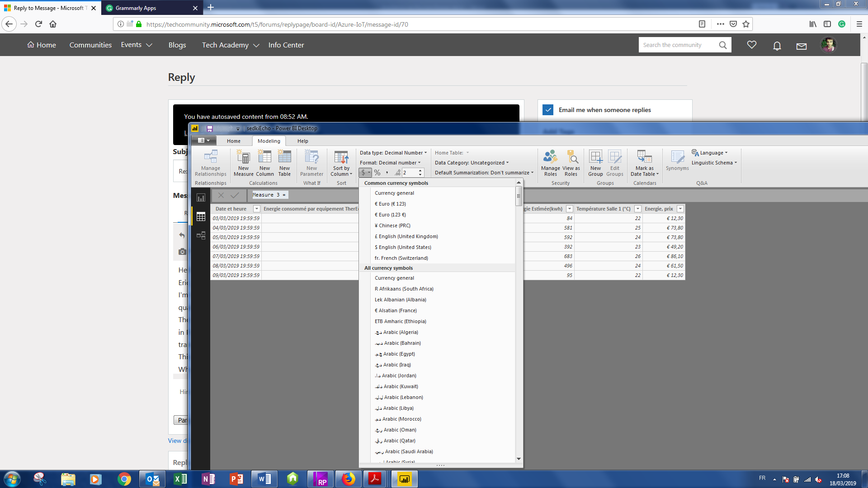Open Word from the taskbar
Viewport: 868px width, 488px height.
pyautogui.click(x=264, y=479)
